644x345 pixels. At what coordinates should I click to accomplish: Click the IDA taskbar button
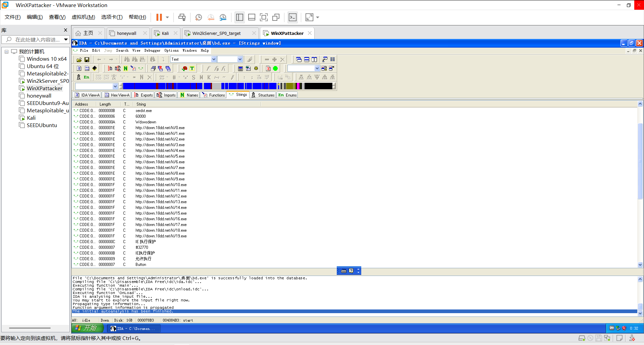133,329
